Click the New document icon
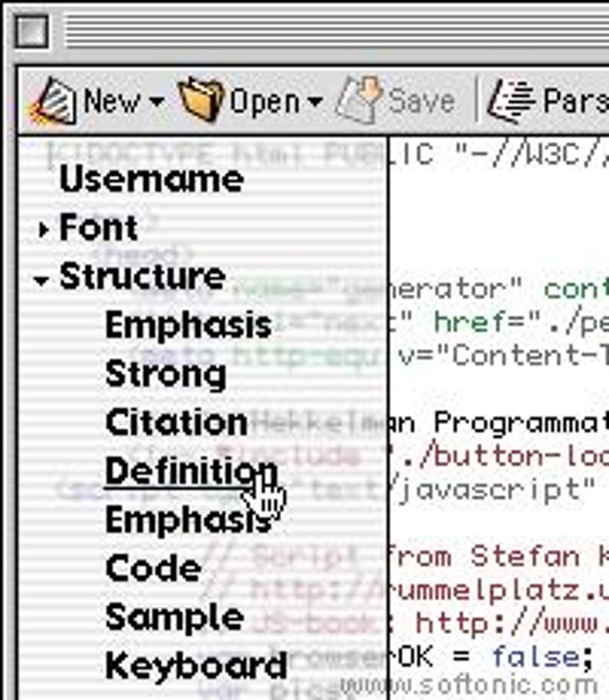The height and width of the screenshot is (700, 609). (x=53, y=101)
